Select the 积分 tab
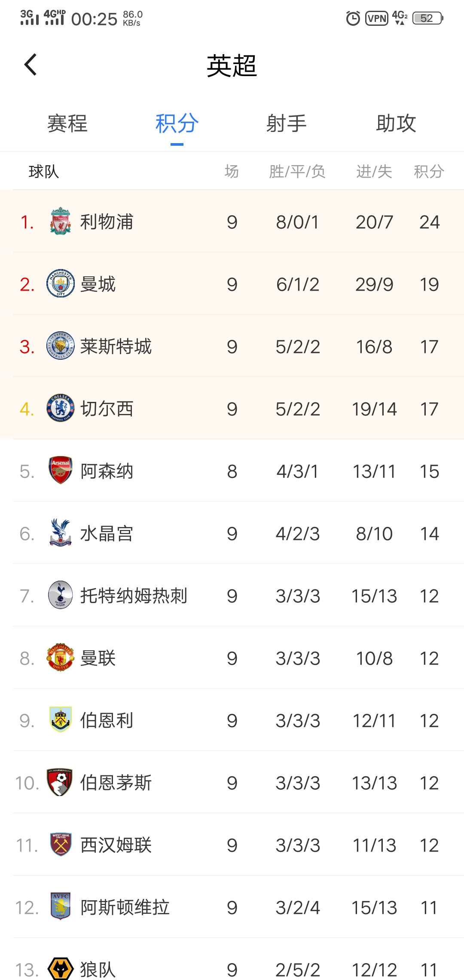464x980 pixels. point(177,124)
